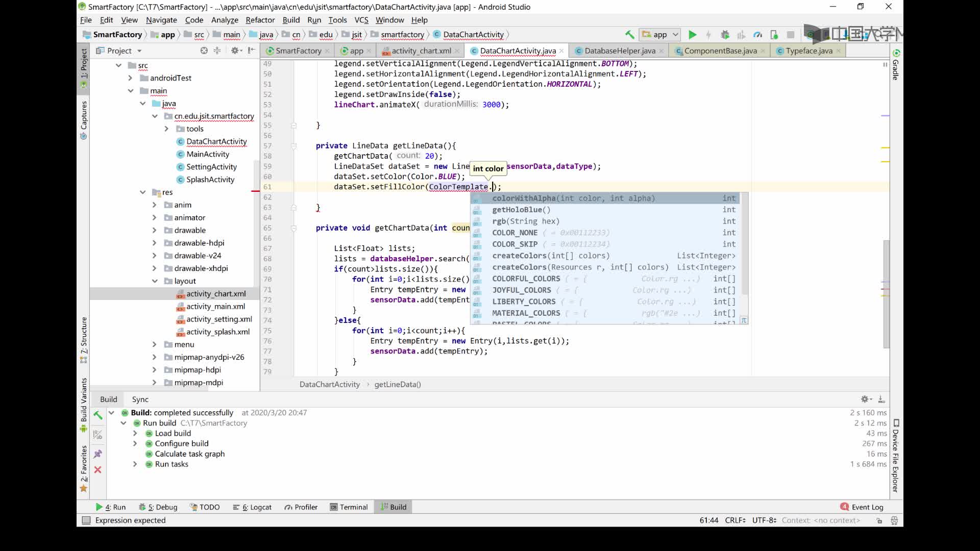Toggle the Captures side panel
980x551 pixels.
[84, 120]
